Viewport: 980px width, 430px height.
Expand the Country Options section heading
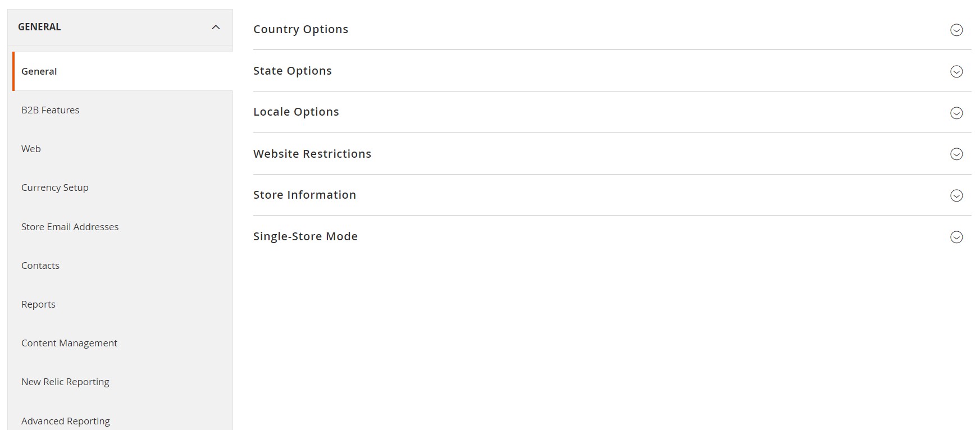300,29
